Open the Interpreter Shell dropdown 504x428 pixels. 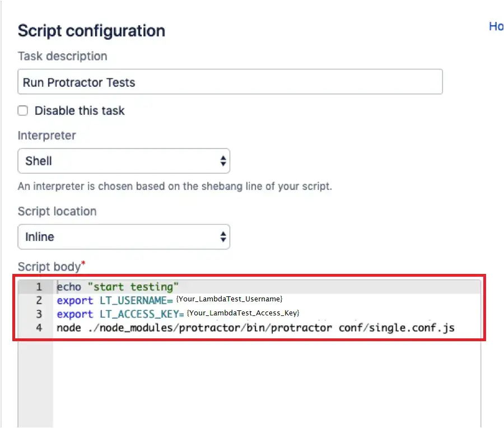coord(123,161)
